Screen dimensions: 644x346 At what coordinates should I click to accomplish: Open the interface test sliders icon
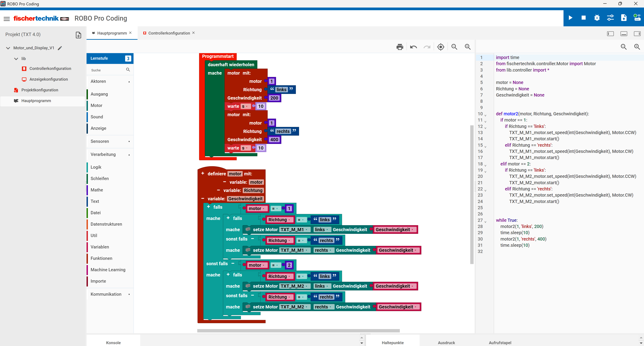610,18
